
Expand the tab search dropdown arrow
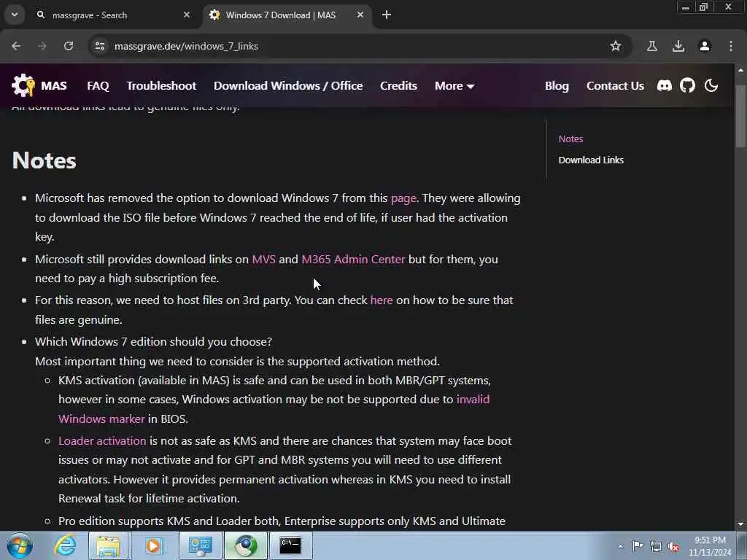(15, 15)
